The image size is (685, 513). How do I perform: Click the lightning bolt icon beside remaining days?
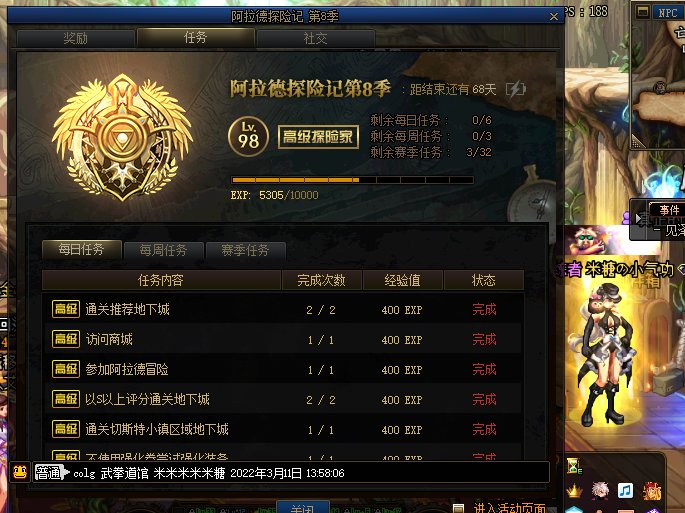(x=515, y=89)
